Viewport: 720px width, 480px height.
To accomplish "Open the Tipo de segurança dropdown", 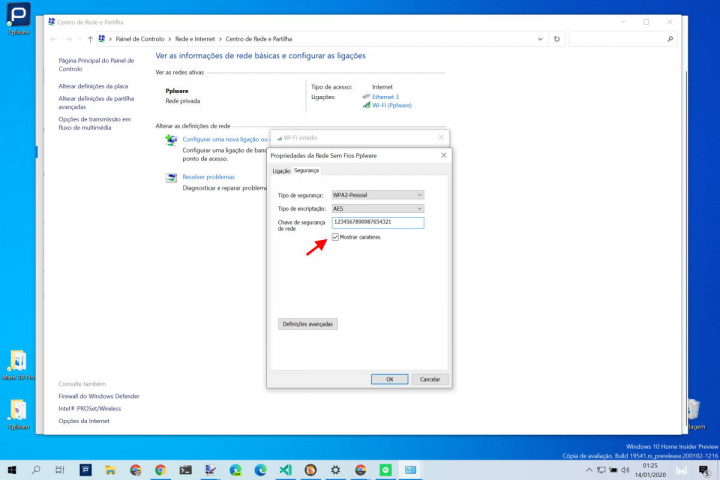I will [378, 194].
